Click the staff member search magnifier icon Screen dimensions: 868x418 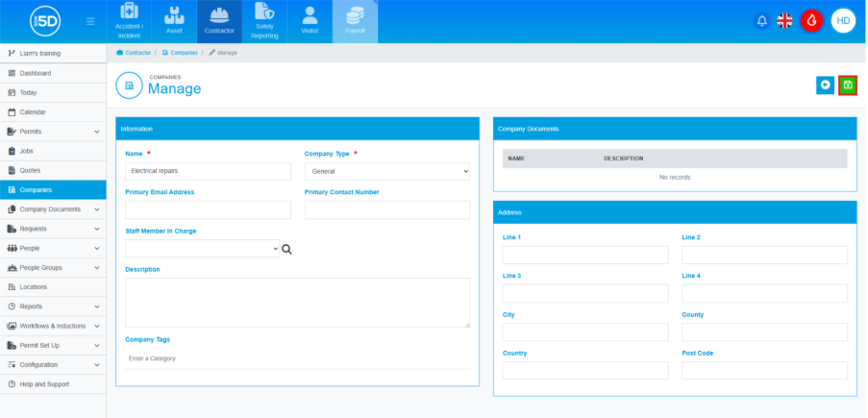pos(286,249)
